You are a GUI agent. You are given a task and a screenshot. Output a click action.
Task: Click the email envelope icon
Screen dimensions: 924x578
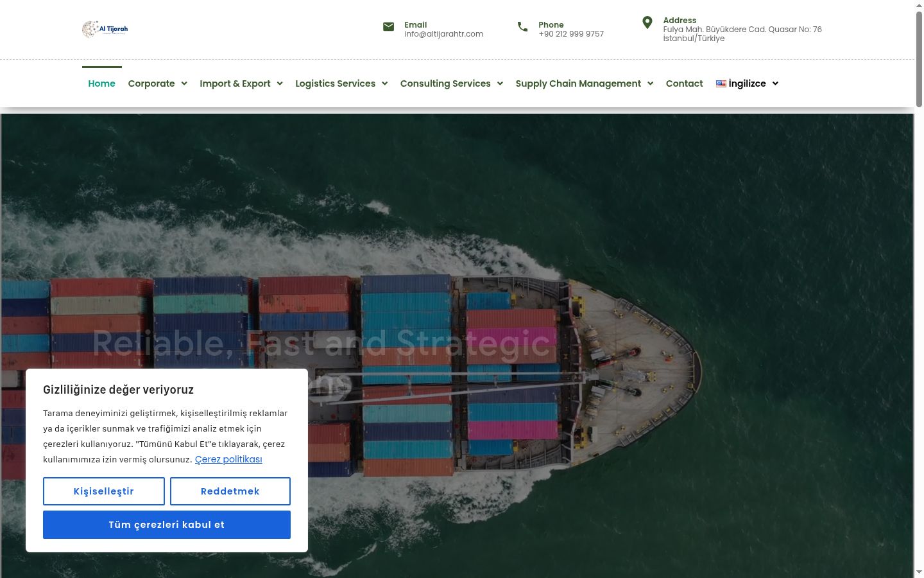click(x=388, y=26)
